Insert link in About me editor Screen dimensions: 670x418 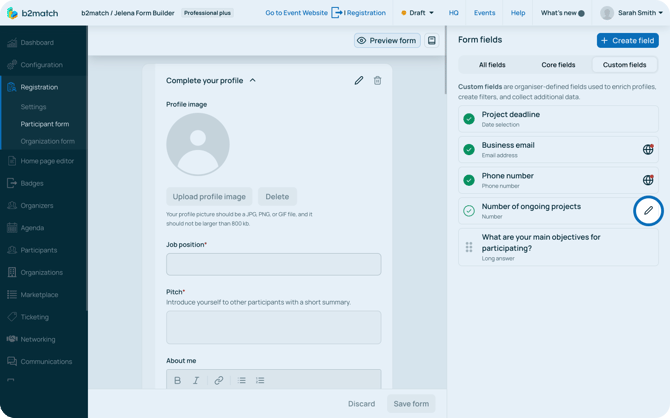[219, 380]
